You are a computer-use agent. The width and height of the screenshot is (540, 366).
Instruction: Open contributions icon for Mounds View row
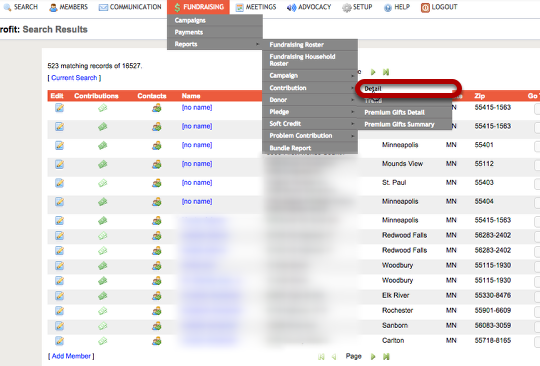(102, 164)
